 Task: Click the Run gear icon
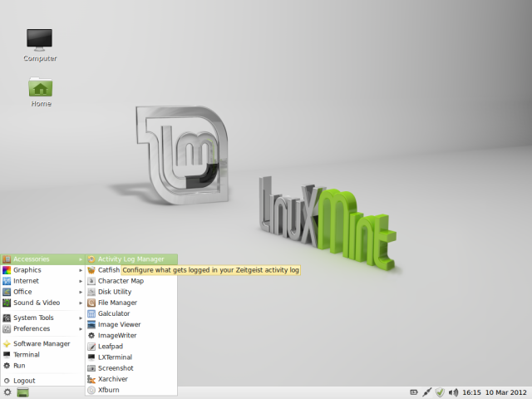pyautogui.click(x=7, y=366)
